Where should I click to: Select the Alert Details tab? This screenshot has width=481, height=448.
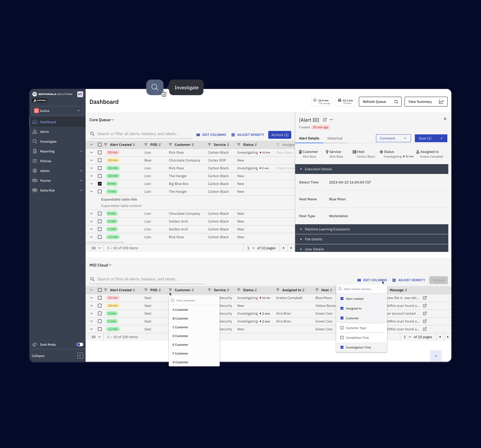point(309,138)
